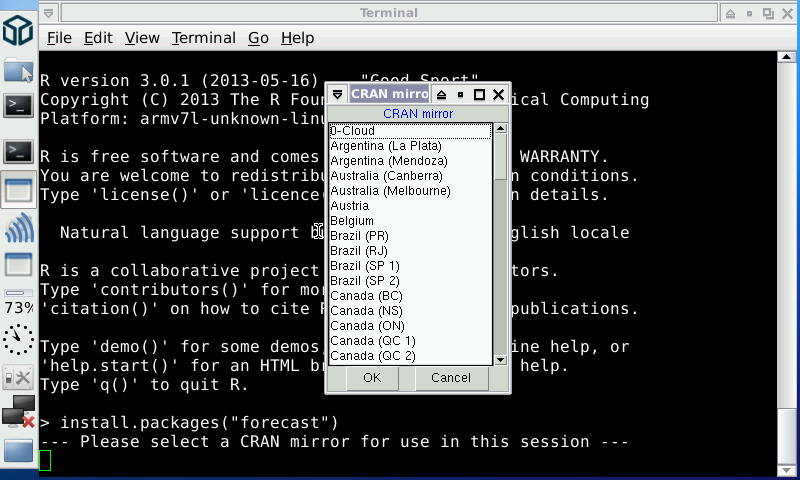Launch the first terminal icon in the side panel

(18, 106)
